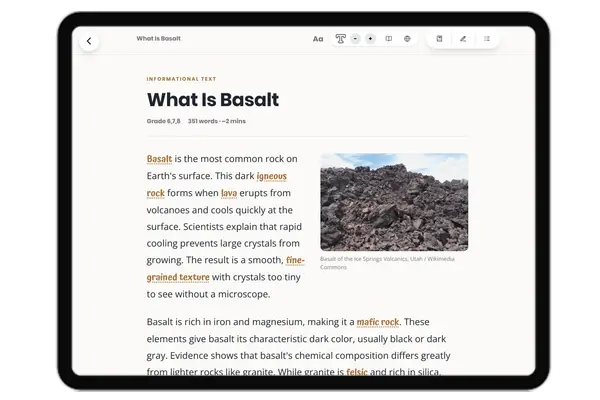Toggle the two-column book layout icon
Image resolution: width=600 pixels, height=400 pixels.
(388, 39)
